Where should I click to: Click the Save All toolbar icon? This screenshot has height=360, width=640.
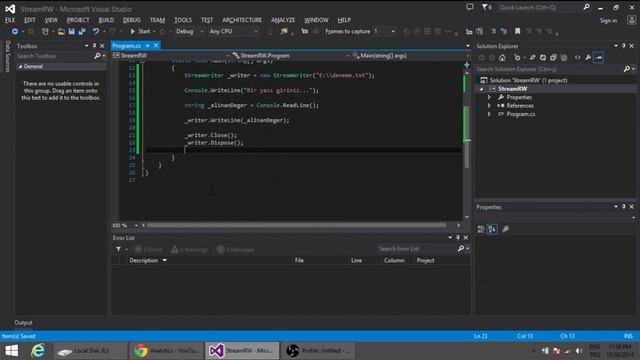[x=82, y=31]
